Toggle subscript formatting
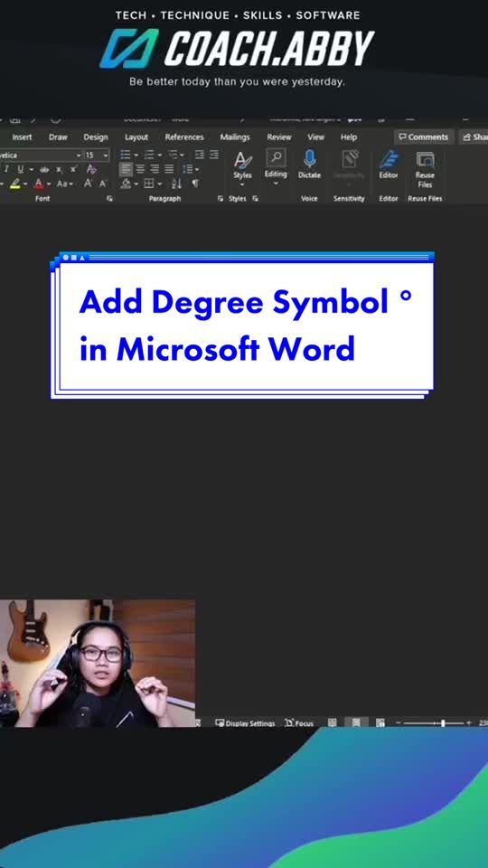488x868 pixels. click(60, 169)
